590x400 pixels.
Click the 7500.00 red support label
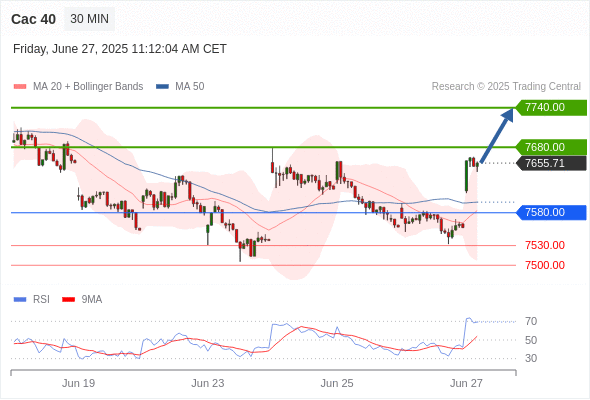click(545, 265)
